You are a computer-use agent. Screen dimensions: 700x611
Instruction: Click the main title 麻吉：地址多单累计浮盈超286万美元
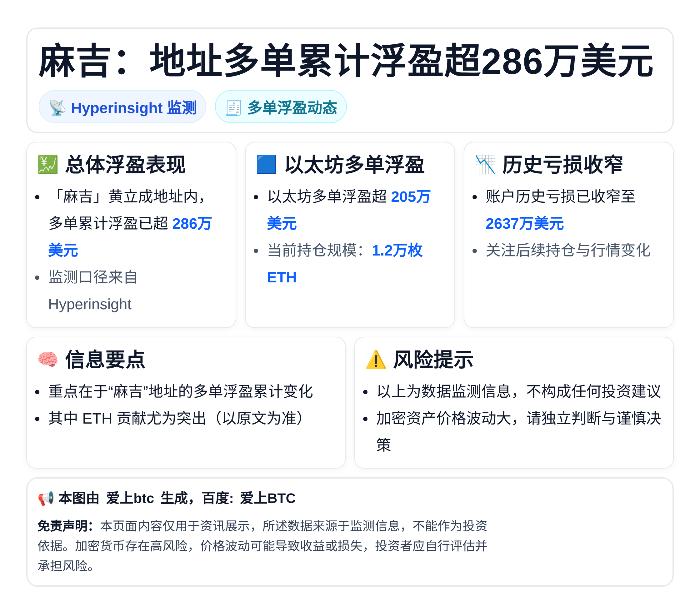346,61
